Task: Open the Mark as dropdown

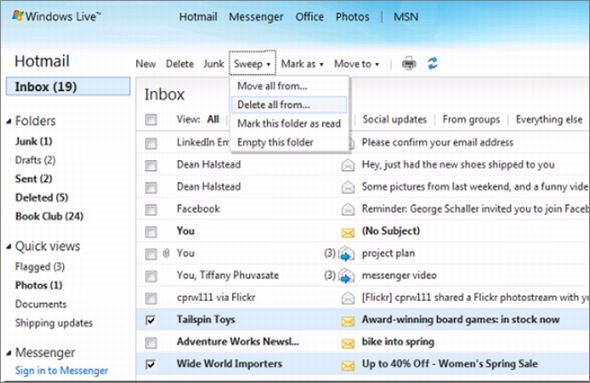Action: pos(302,64)
